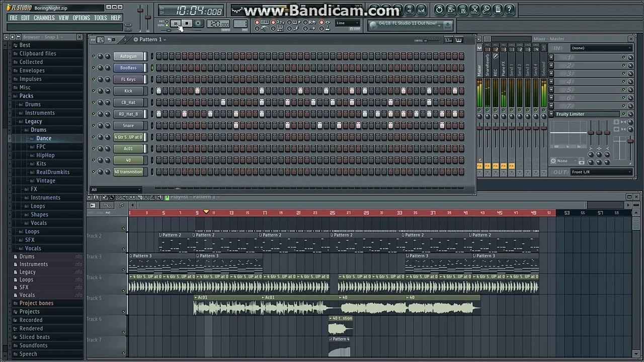The height and width of the screenshot is (362, 644).
Task: Click the record button in transport panel
Action: pyautogui.click(x=198, y=23)
